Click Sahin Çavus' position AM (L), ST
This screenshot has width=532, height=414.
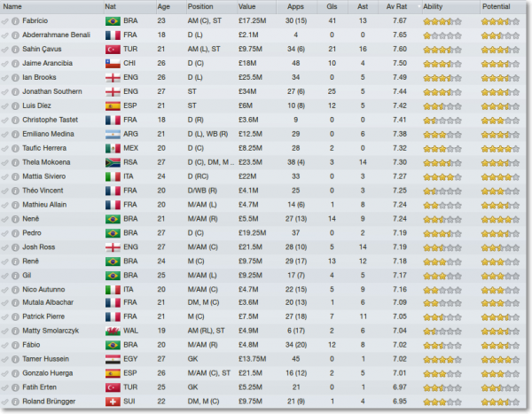click(x=204, y=50)
